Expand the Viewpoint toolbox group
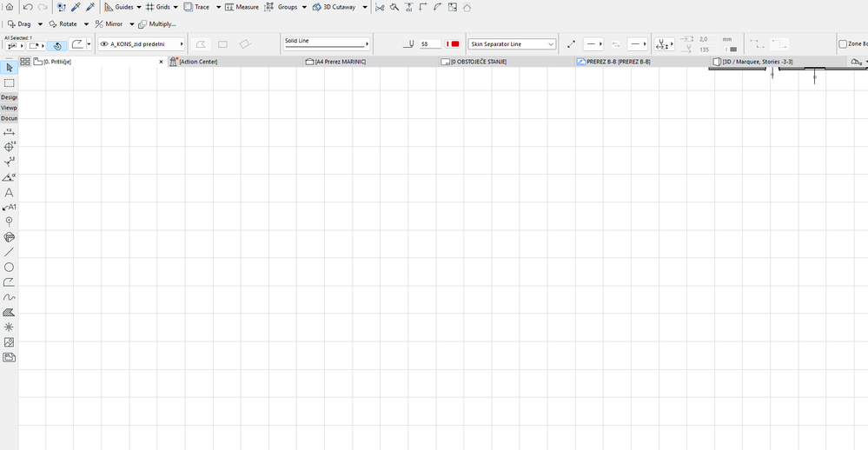This screenshot has width=868, height=450. click(x=9, y=108)
